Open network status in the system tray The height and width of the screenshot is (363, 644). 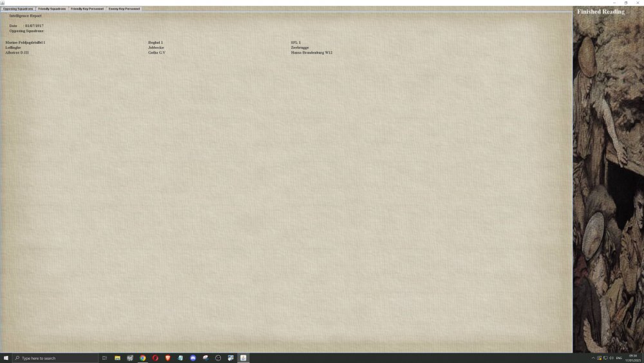(605, 358)
